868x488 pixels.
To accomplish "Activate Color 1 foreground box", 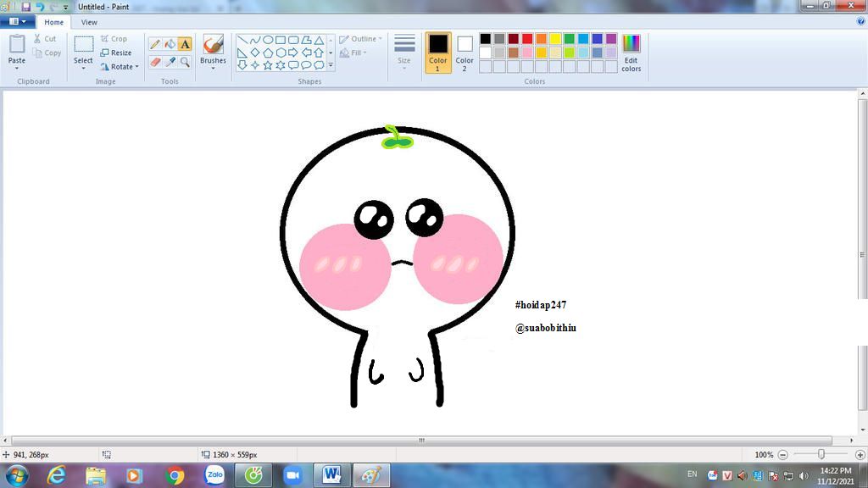I will [438, 53].
